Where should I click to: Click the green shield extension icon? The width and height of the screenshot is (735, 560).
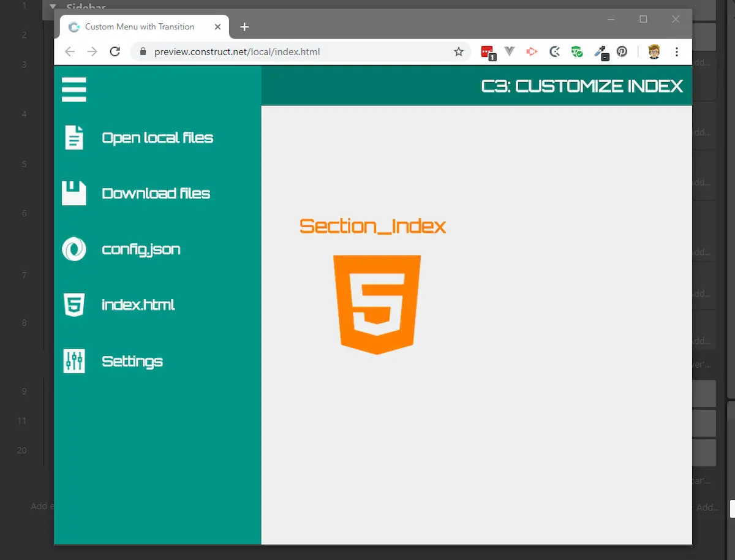pos(577,51)
